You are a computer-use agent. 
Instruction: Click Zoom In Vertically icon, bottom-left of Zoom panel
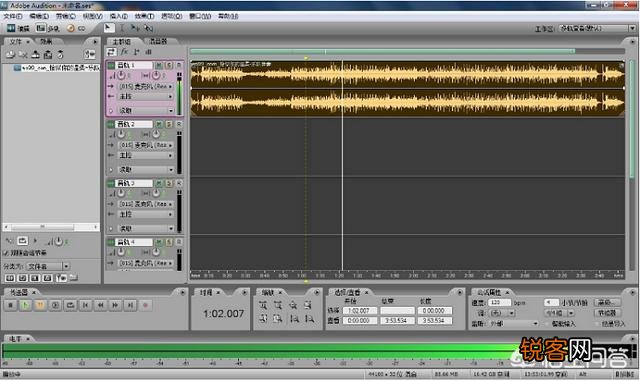pos(263,319)
